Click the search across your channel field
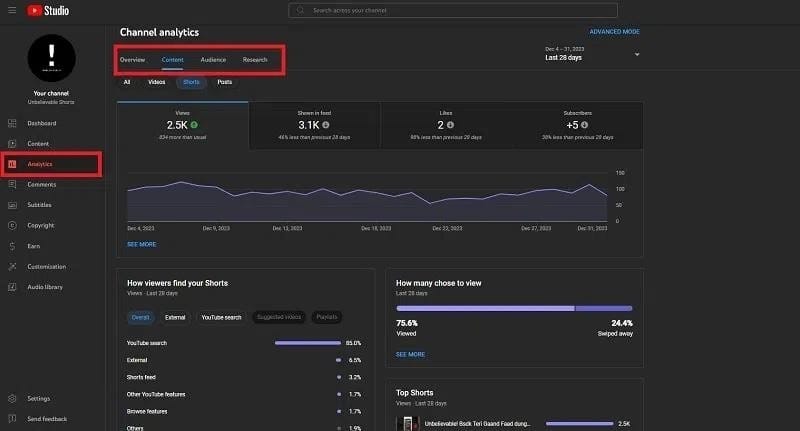 (453, 10)
